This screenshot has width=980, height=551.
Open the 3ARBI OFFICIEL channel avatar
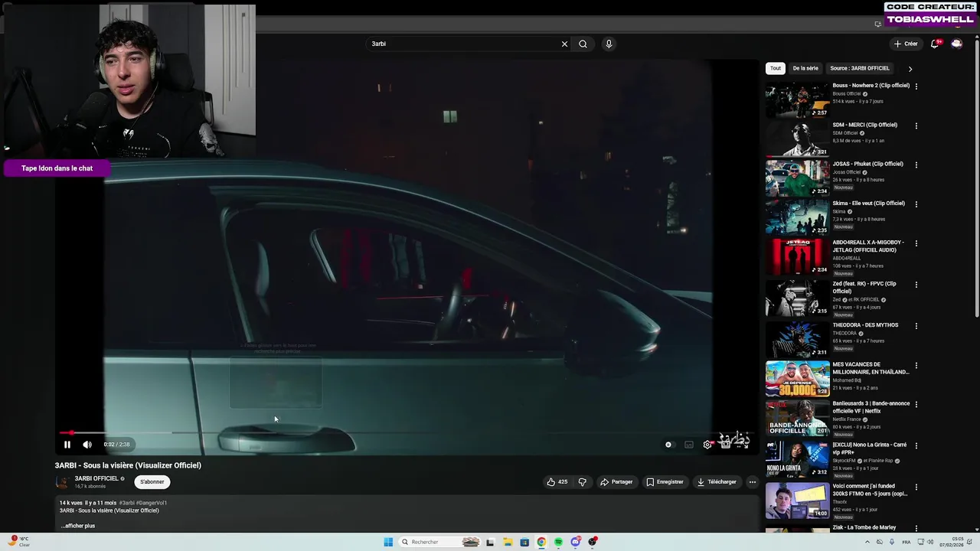(x=63, y=482)
